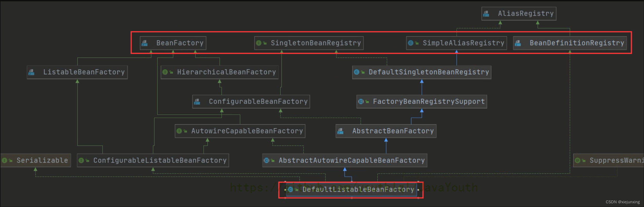
Task: Click the ConfigurableListableBeanFactory interface icon
Action: 81,160
